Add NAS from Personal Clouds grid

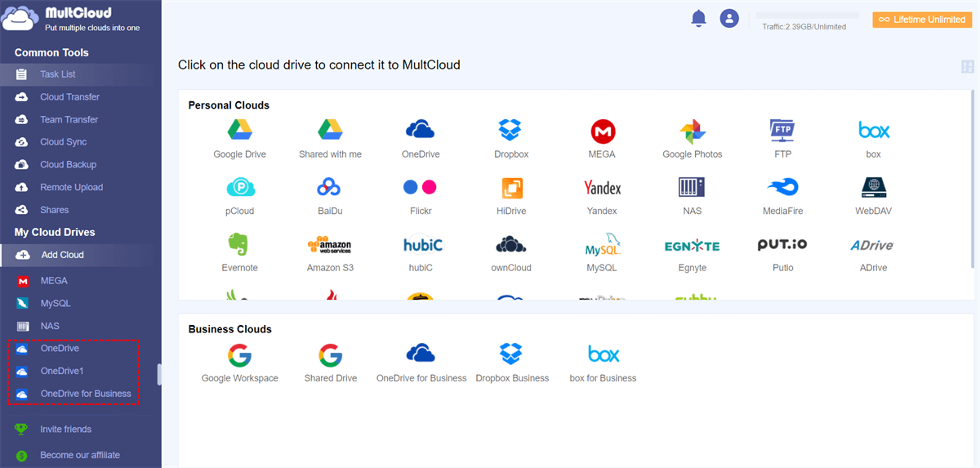tap(693, 195)
